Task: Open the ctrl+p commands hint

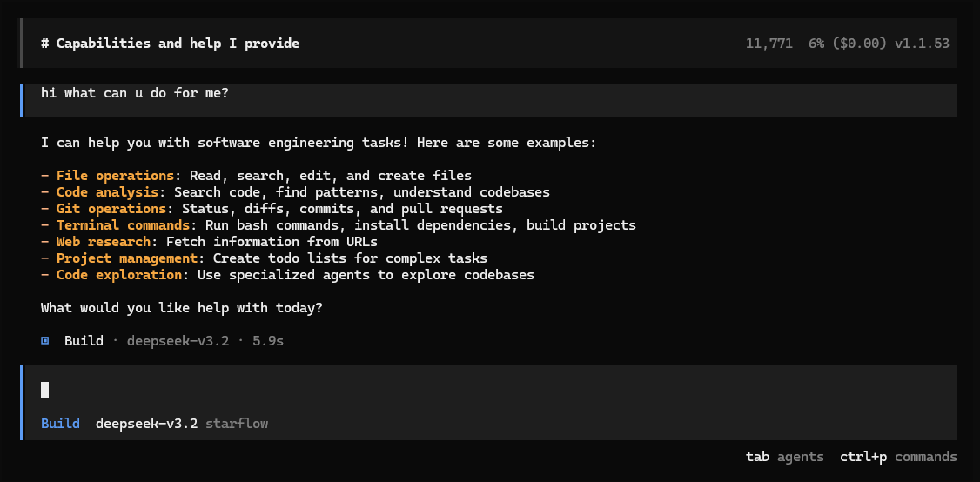Action: pyautogui.click(x=898, y=457)
